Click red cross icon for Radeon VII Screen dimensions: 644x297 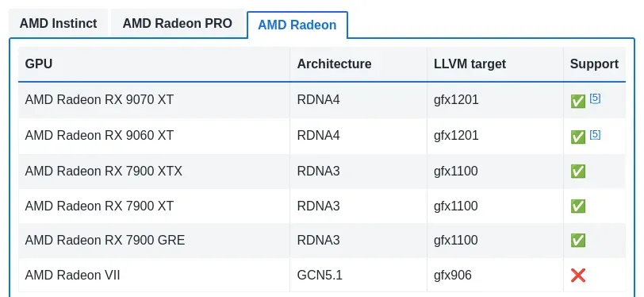click(x=578, y=276)
